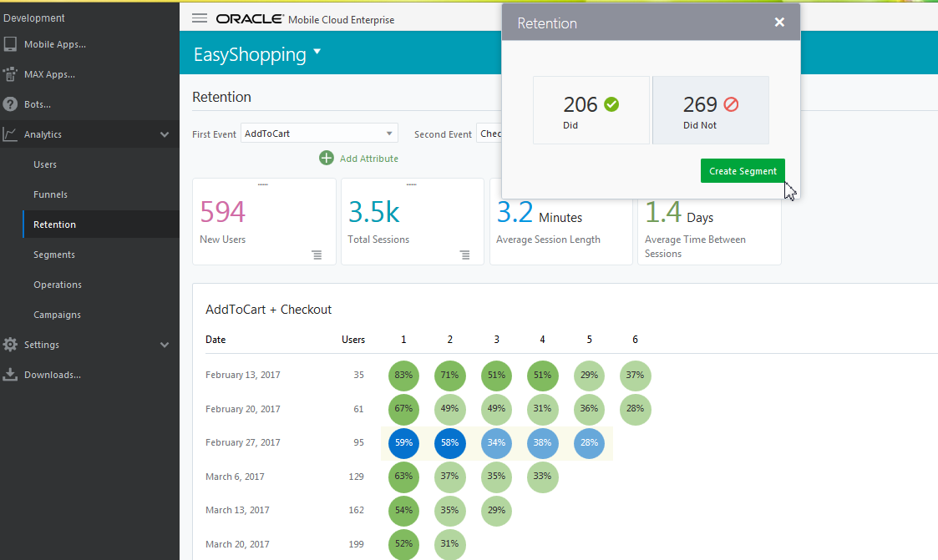Click the Bots sidebar label

click(37, 104)
